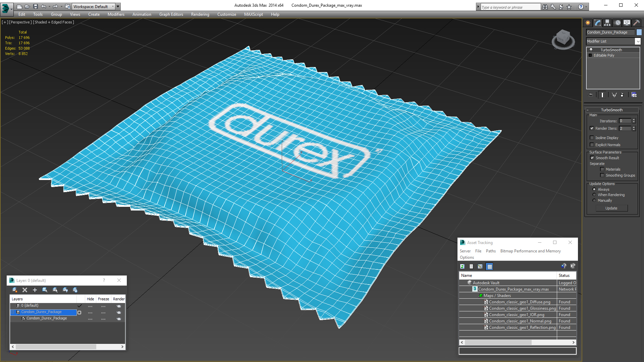This screenshot has width=644, height=362.
Task: Switch to table view icon in Asset Tracking
Action: pyautogui.click(x=490, y=266)
